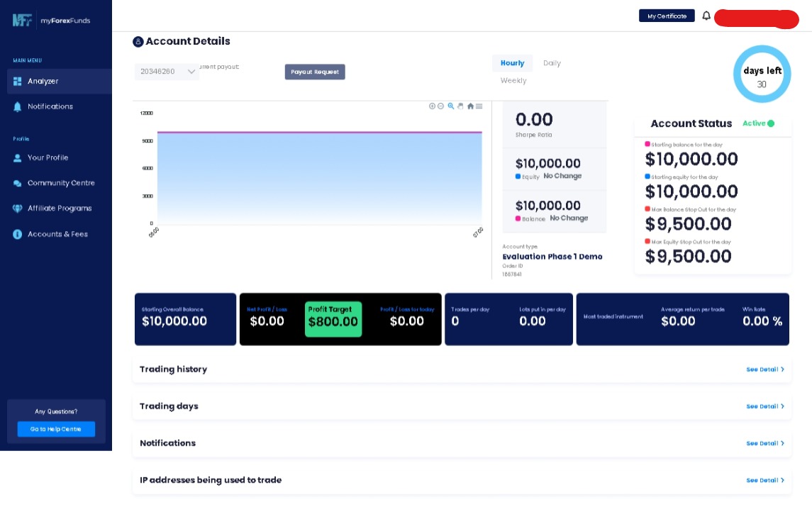Select the chart pan hand tool
Screen dimensions: 812x529
pyautogui.click(x=460, y=106)
